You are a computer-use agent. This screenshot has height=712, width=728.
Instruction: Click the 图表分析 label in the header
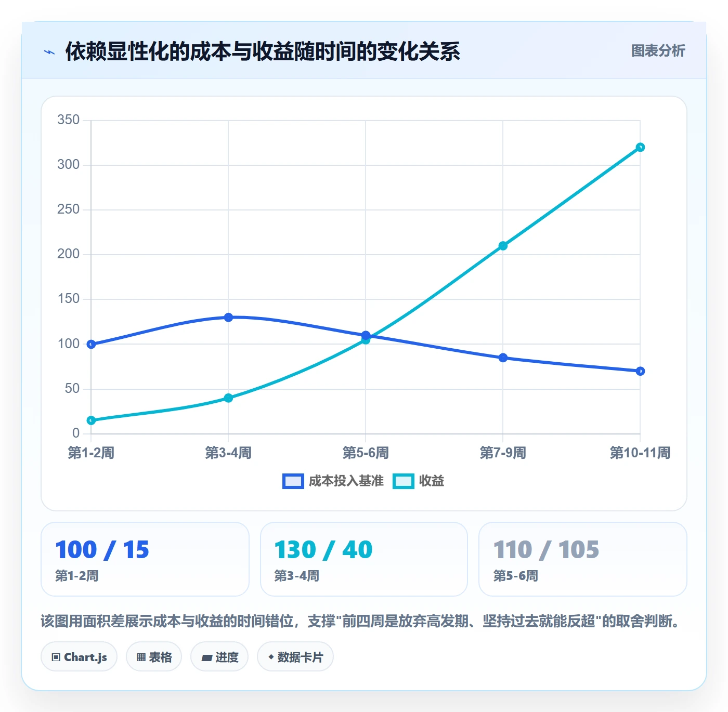tap(658, 51)
